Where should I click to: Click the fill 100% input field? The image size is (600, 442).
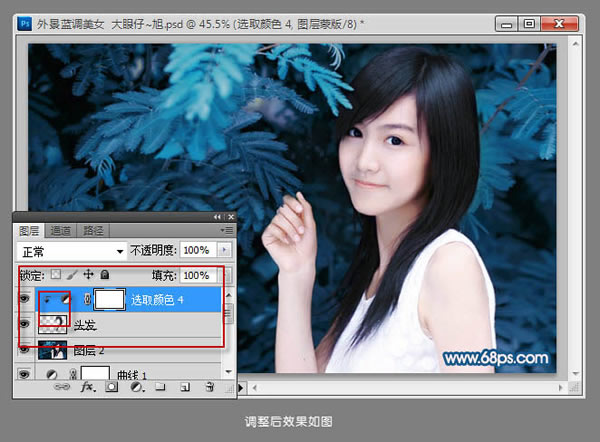[195, 275]
